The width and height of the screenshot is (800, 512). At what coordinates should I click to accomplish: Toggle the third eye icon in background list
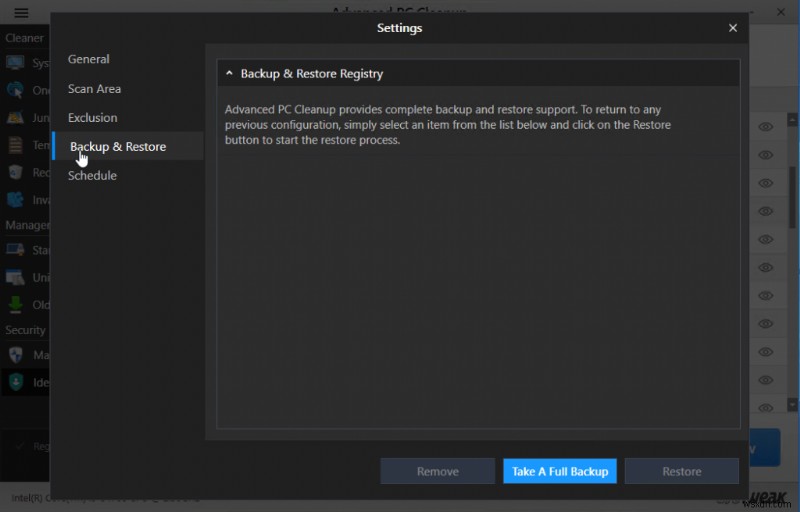(765, 183)
